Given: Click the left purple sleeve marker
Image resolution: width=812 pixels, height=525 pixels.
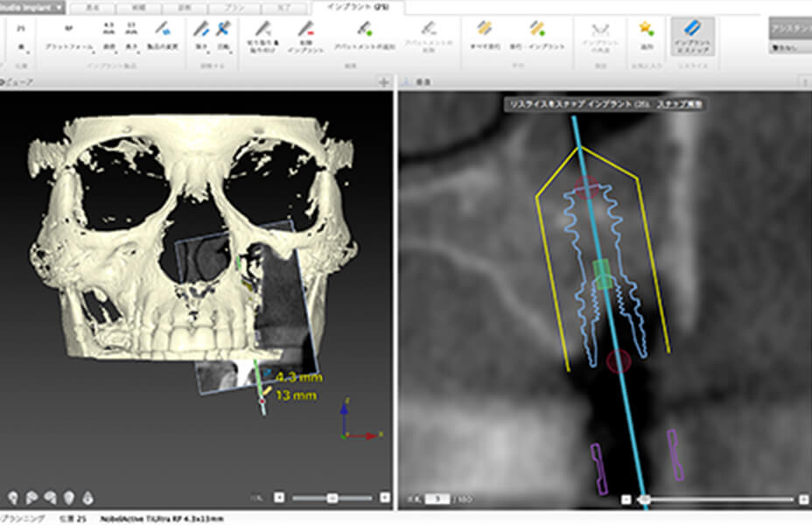Looking at the screenshot, I should (x=599, y=469).
